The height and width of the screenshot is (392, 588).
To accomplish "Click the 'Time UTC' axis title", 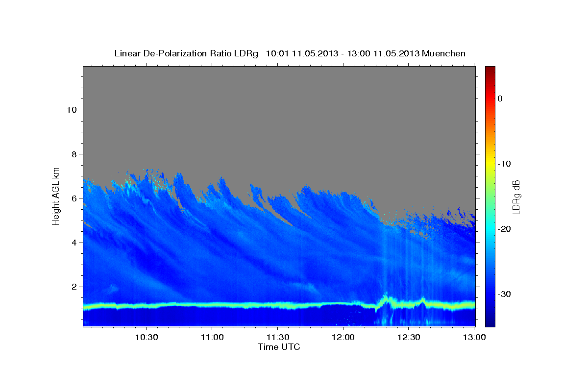I will point(279,347).
